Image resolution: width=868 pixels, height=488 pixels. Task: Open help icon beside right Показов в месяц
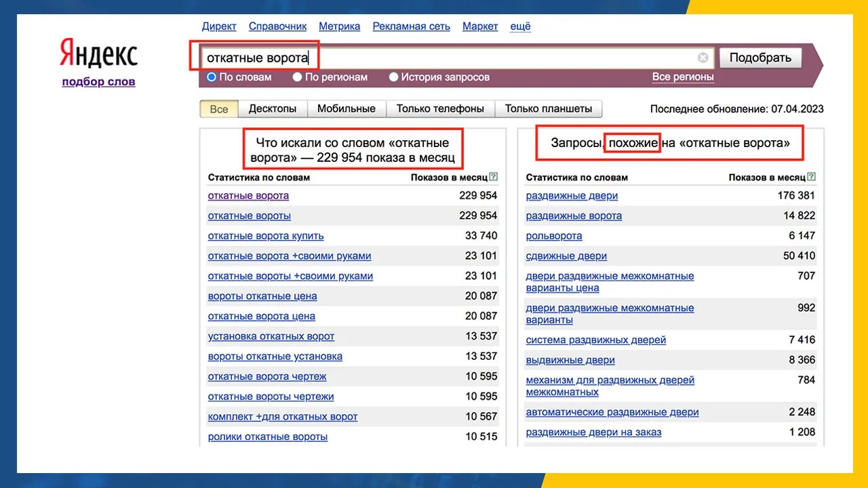pyautogui.click(x=812, y=178)
